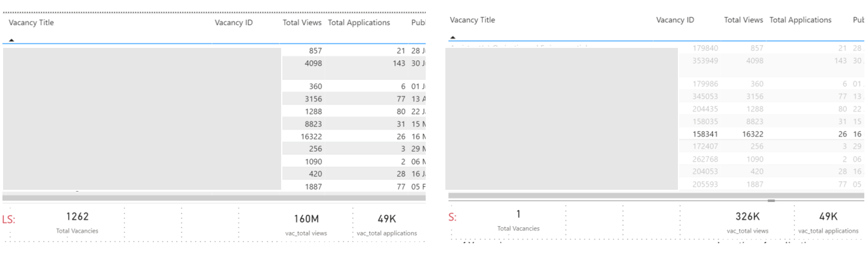Select Vacancy ID 345053 in right table

click(705, 96)
